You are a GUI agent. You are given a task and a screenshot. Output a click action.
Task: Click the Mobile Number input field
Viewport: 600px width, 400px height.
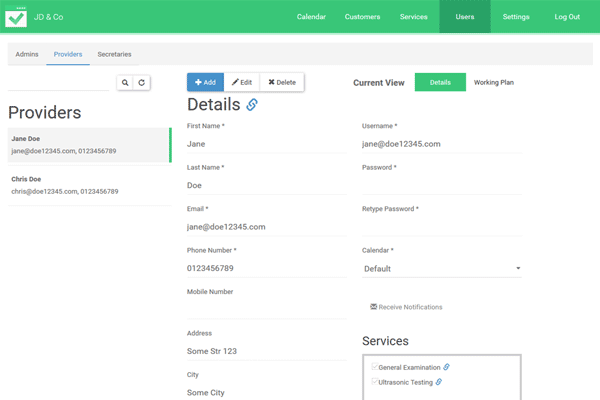[x=266, y=310]
